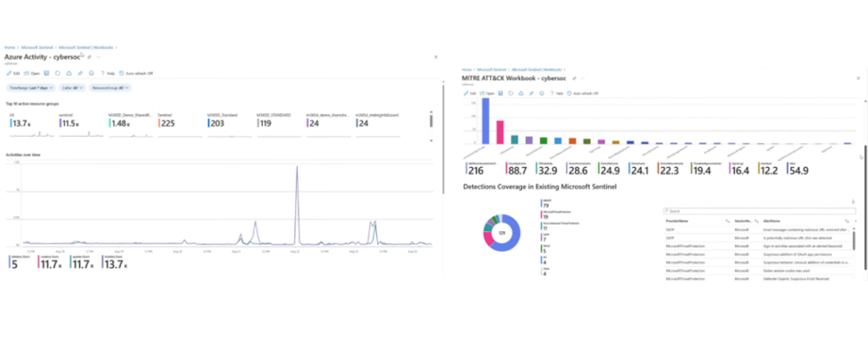This screenshot has width=868, height=350.
Task: Pin the Azure Activity workbook title
Action: (90, 57)
